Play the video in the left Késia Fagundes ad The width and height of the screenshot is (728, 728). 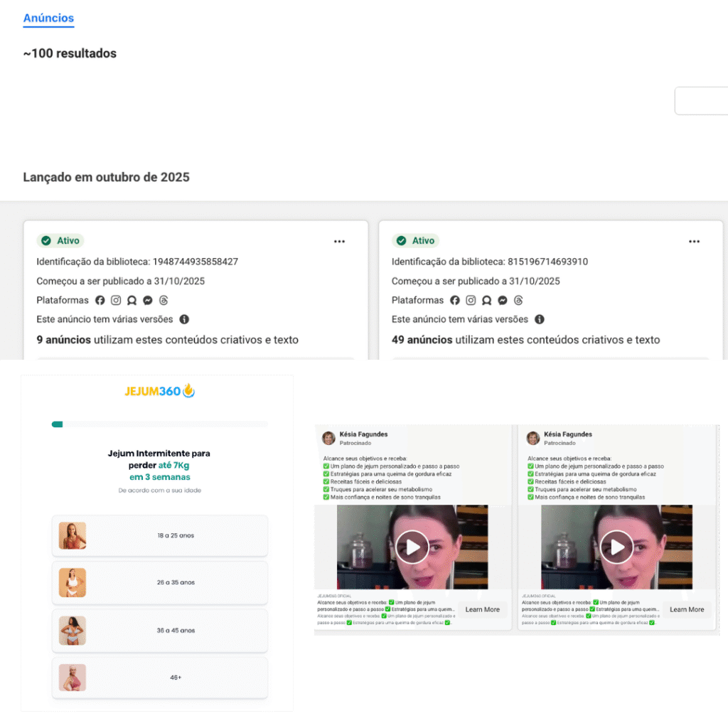(x=412, y=547)
